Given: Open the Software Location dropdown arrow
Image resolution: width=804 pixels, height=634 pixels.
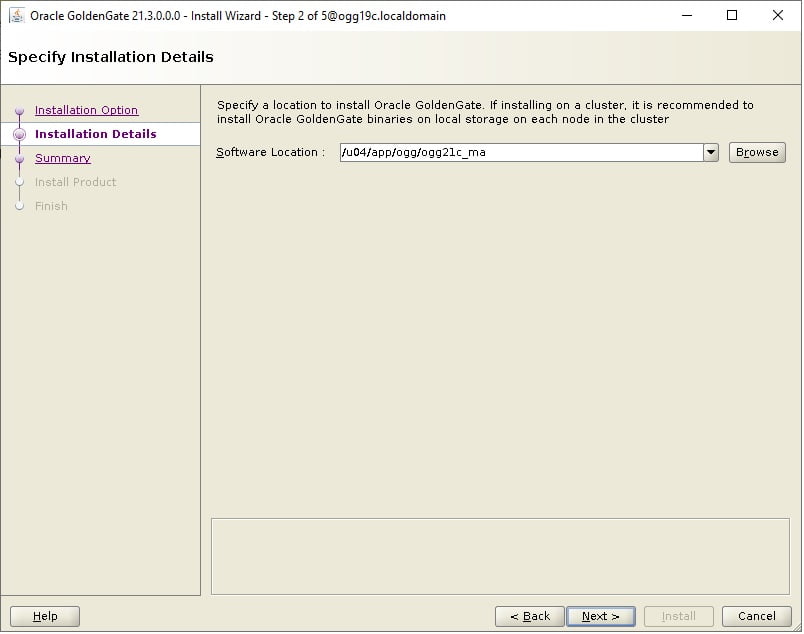Looking at the screenshot, I should tap(711, 152).
